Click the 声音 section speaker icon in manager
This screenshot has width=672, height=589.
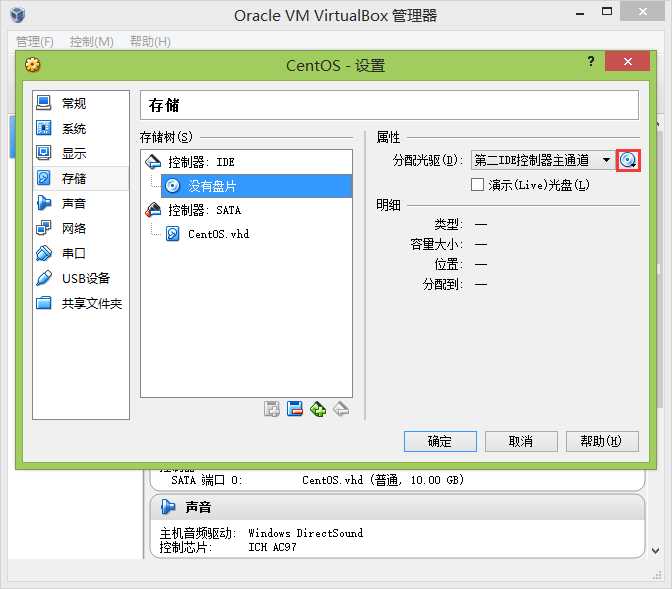[168, 507]
